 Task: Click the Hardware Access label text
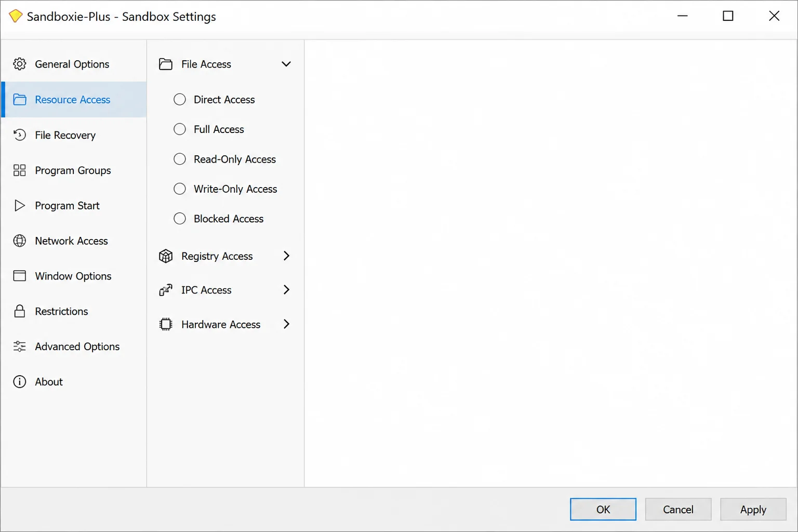(221, 324)
